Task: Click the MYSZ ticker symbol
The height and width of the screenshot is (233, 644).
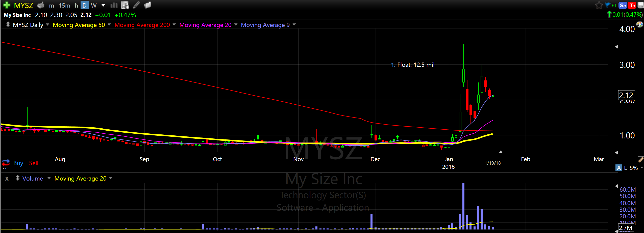Action: click(24, 5)
